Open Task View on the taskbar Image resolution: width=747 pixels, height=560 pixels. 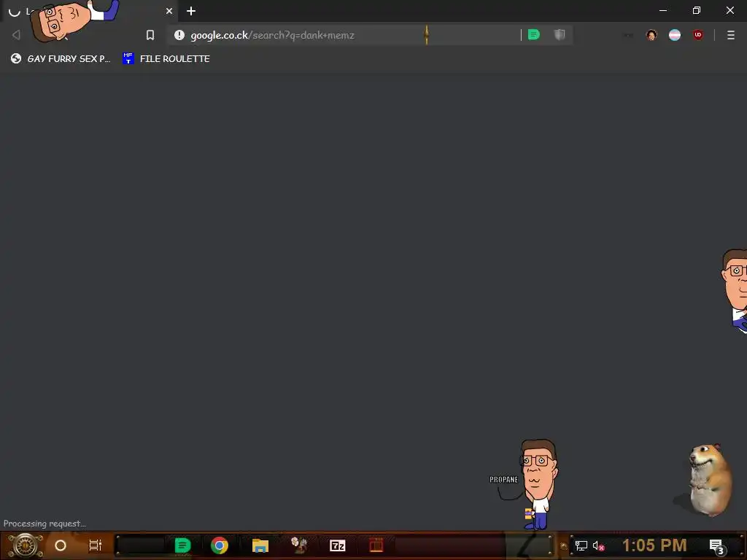[96, 545]
